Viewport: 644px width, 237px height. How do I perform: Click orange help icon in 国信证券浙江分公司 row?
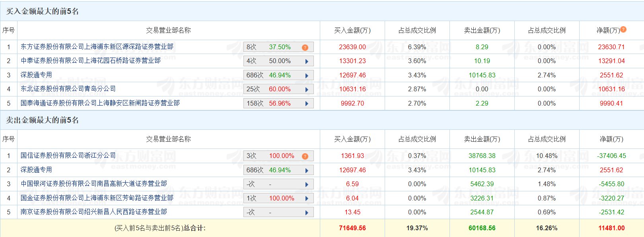tap(305, 156)
